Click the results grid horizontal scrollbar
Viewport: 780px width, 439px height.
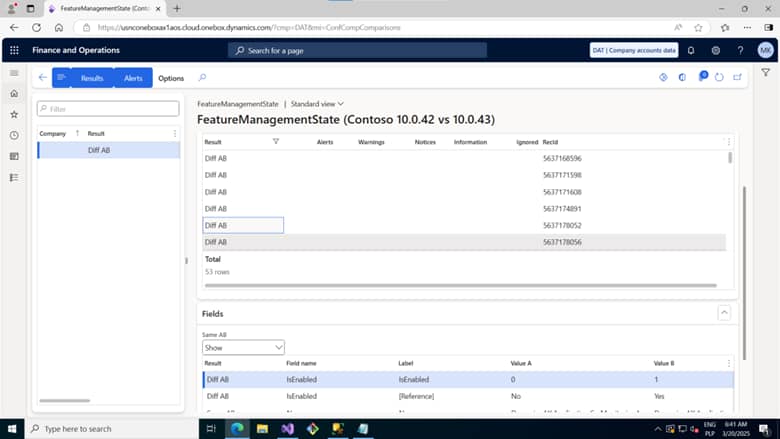pos(461,286)
